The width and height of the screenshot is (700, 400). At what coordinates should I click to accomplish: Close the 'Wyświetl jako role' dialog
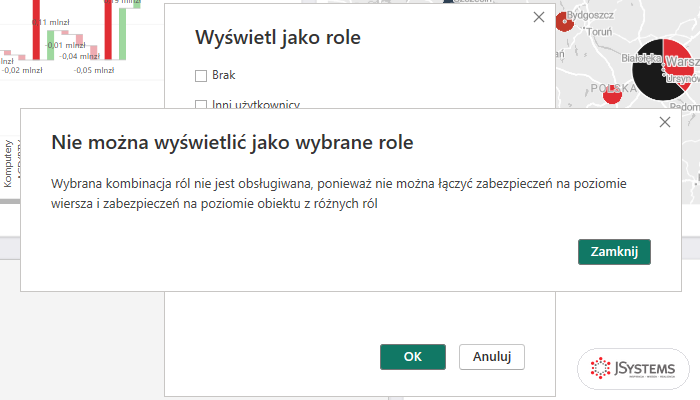pos(539,17)
